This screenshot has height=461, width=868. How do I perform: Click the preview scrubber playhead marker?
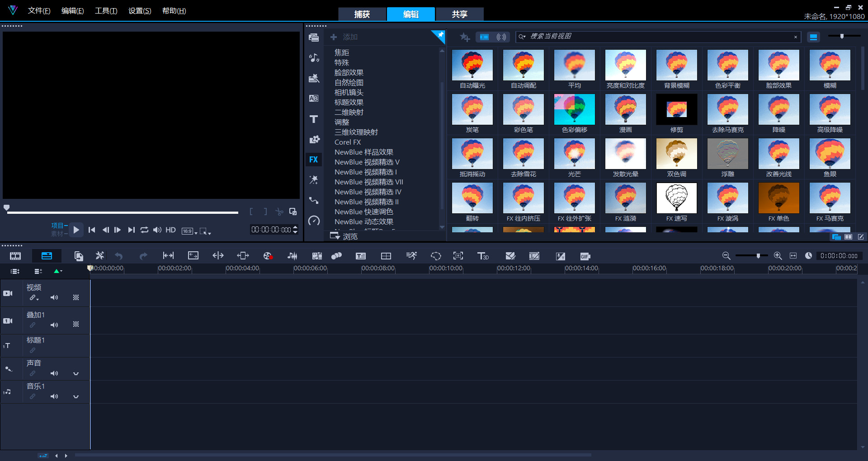6,208
